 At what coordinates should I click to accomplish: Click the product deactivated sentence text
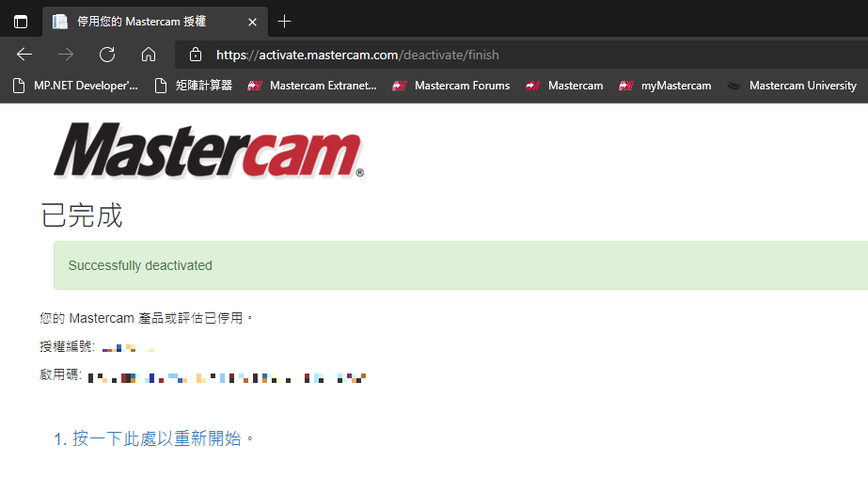tap(146, 318)
